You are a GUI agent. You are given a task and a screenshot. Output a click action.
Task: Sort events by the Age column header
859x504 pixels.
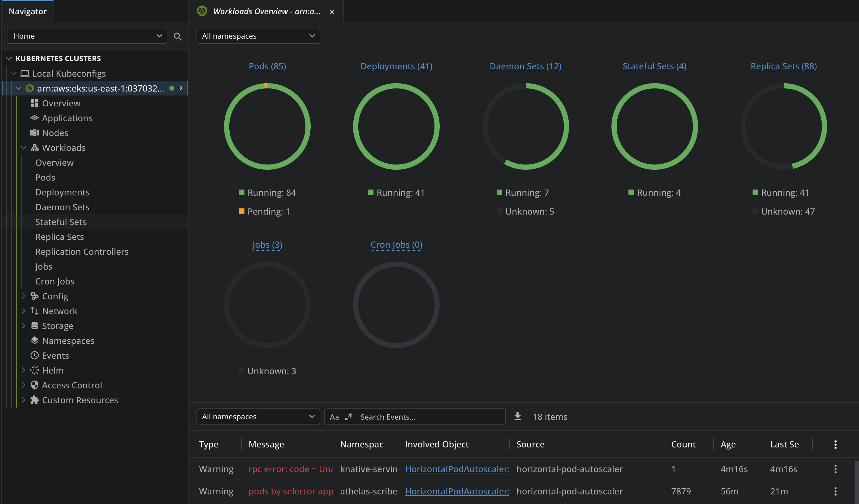tap(728, 444)
